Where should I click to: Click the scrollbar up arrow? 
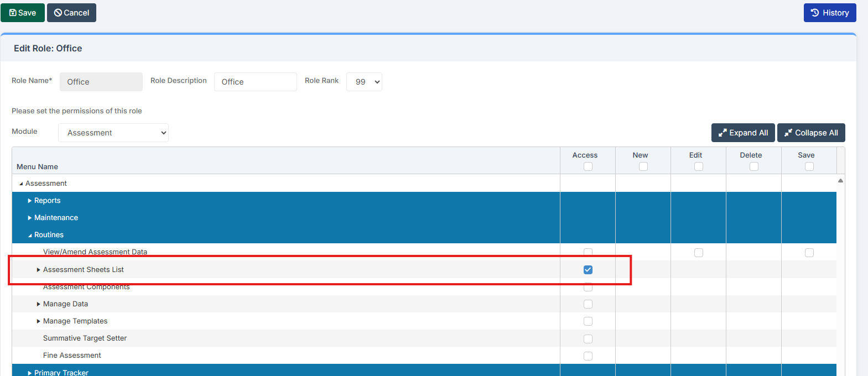pos(840,180)
